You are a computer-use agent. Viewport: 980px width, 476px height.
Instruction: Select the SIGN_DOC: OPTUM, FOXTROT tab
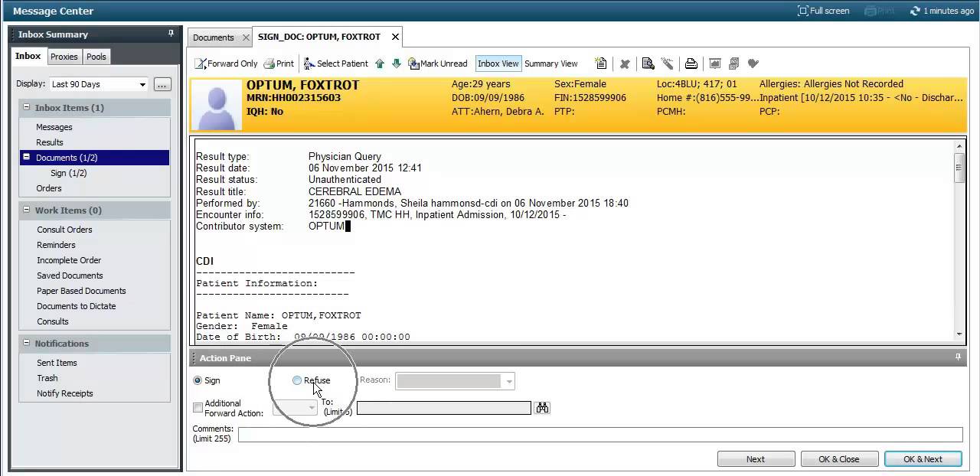[x=319, y=37]
